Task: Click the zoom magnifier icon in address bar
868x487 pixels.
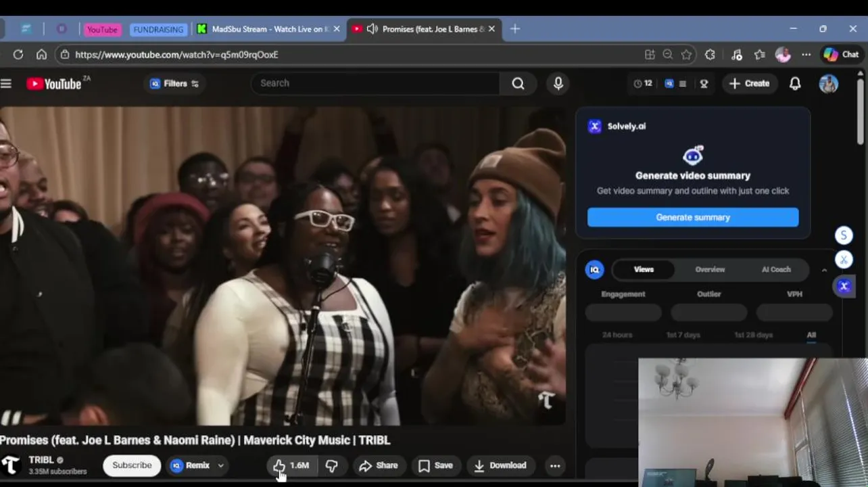Action: click(668, 55)
